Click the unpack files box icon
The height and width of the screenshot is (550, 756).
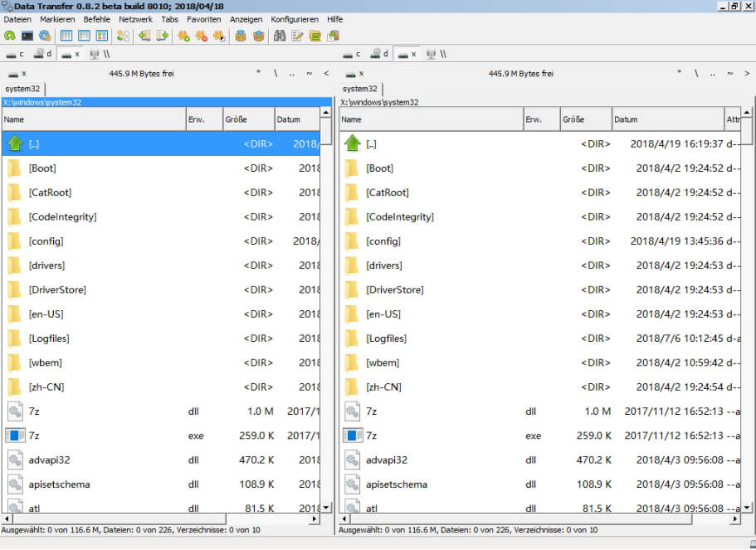258,36
